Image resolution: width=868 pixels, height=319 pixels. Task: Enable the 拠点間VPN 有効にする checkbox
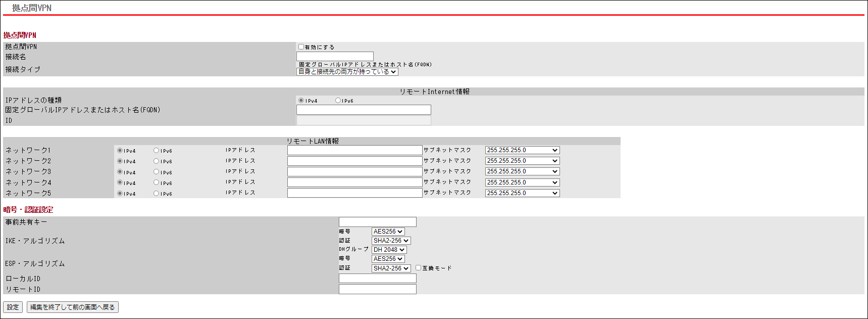(x=301, y=47)
